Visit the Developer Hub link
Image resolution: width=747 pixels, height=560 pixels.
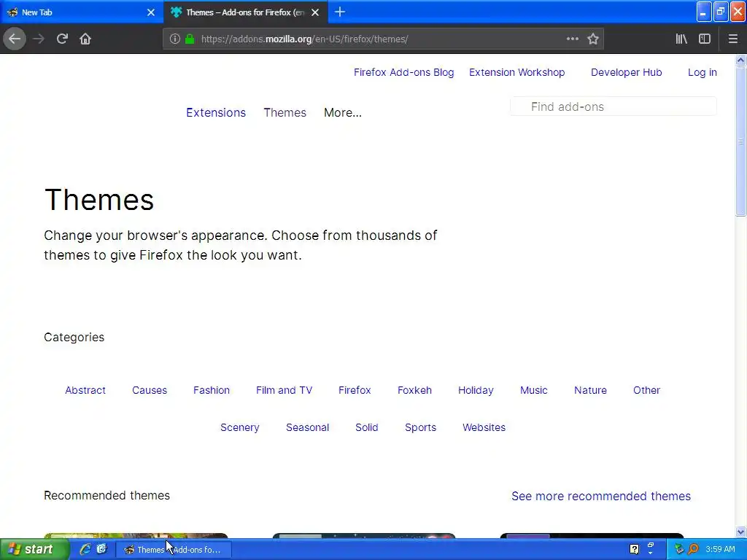[x=626, y=72]
